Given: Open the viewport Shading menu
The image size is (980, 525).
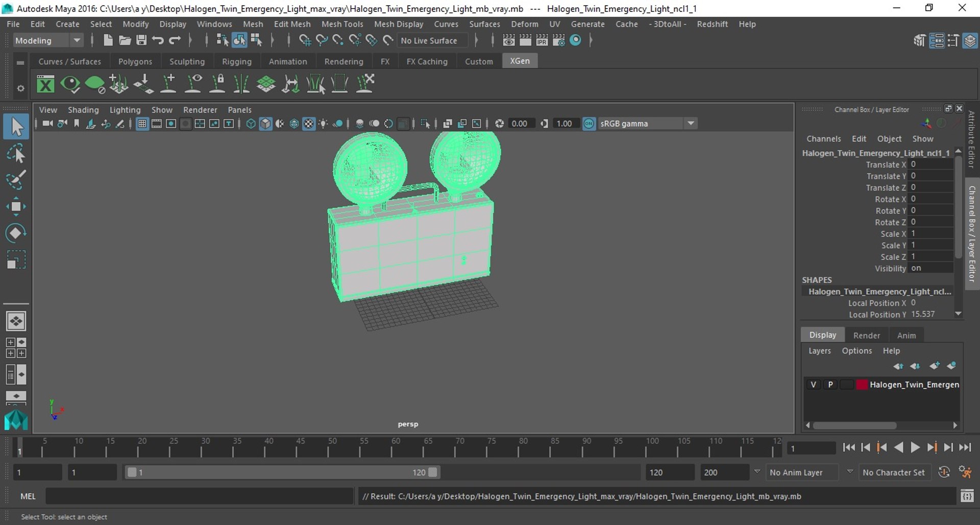Looking at the screenshot, I should [83, 110].
